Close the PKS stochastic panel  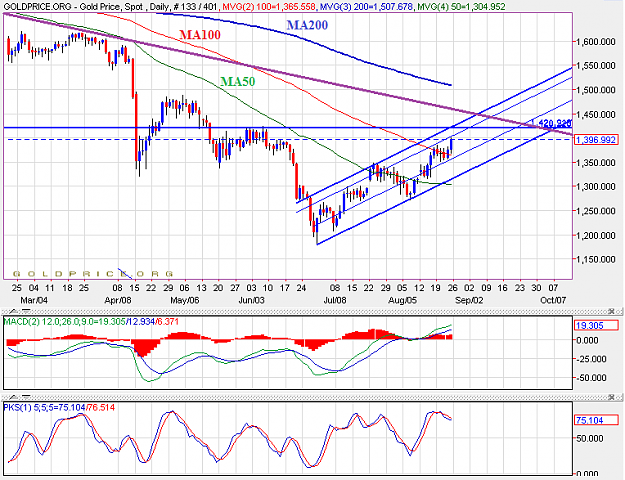(612, 397)
